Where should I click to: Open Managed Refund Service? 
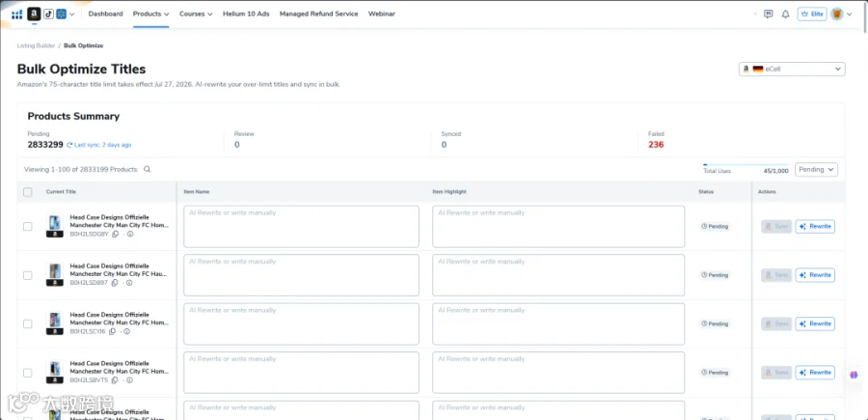coord(319,14)
